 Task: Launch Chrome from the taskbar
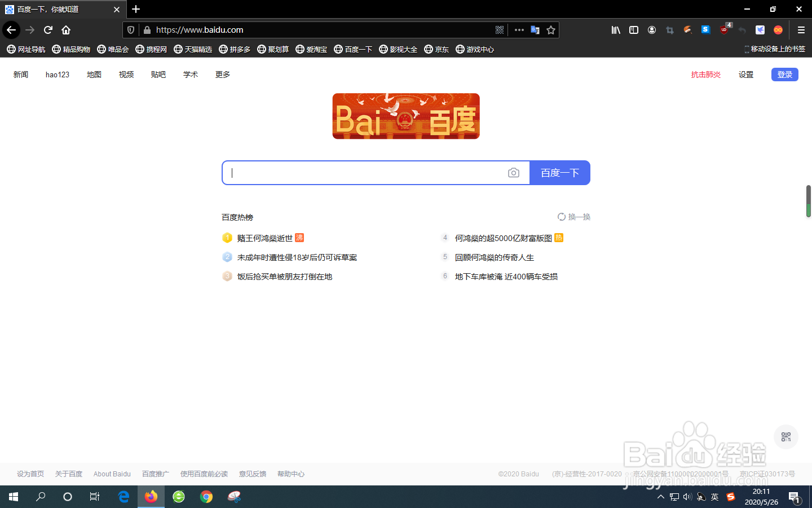206,497
